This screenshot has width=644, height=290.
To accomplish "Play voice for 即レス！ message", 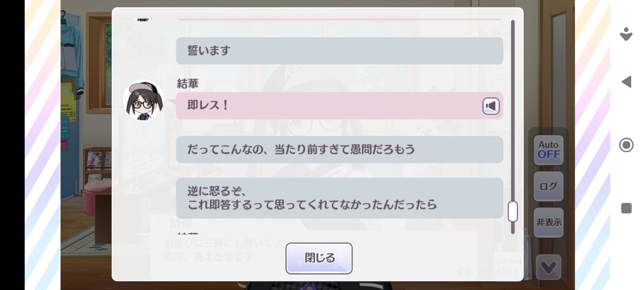I will (x=491, y=106).
